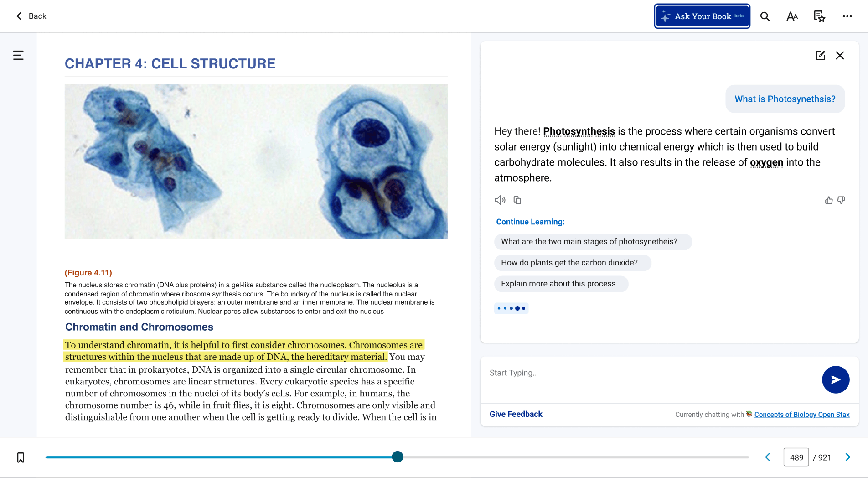
Task: Open the three-dot more options menu
Action: 847,16
